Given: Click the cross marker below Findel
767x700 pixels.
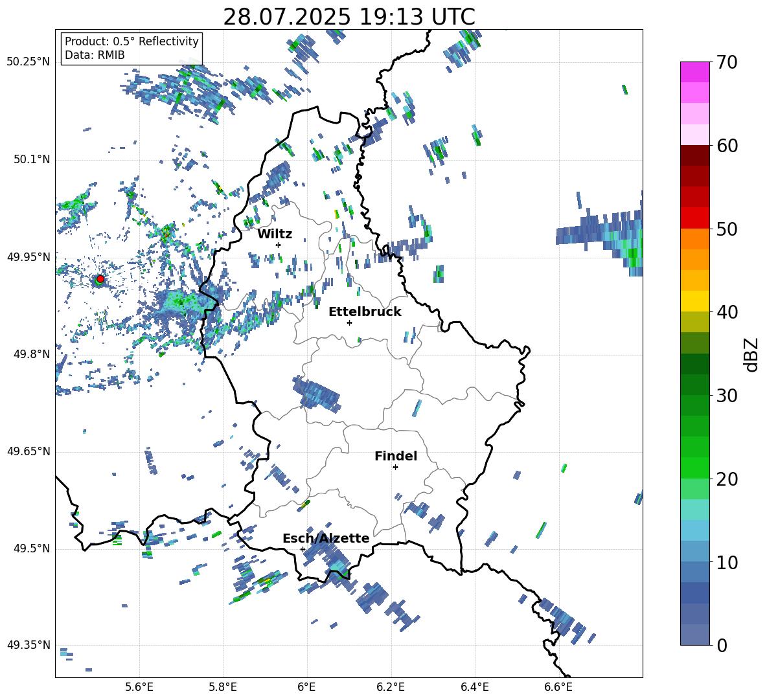Looking at the screenshot, I should click(x=395, y=468).
